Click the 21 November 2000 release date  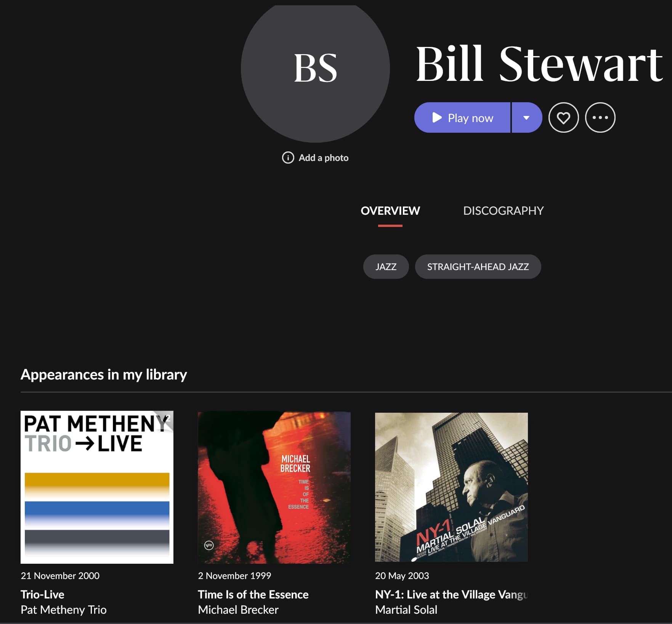[60, 576]
